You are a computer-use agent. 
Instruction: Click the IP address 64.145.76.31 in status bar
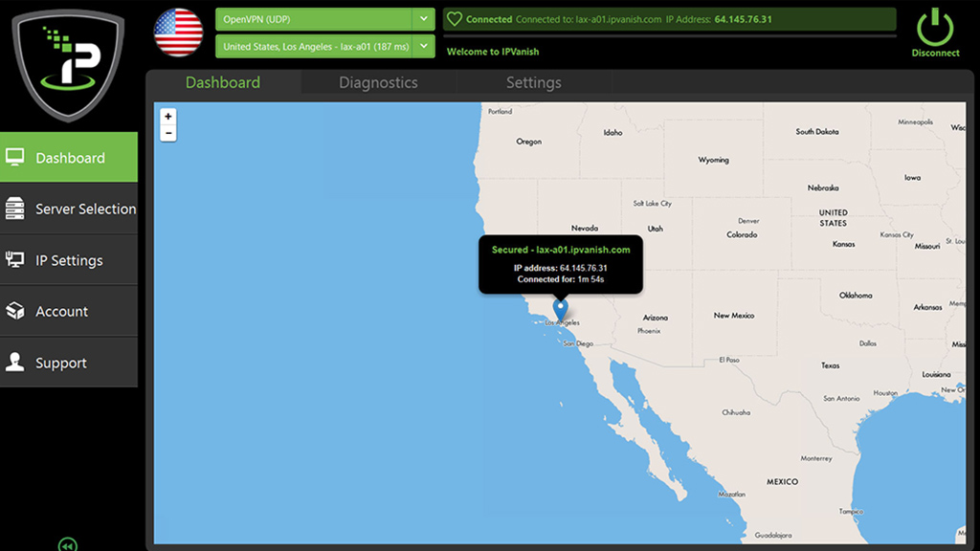(x=743, y=19)
